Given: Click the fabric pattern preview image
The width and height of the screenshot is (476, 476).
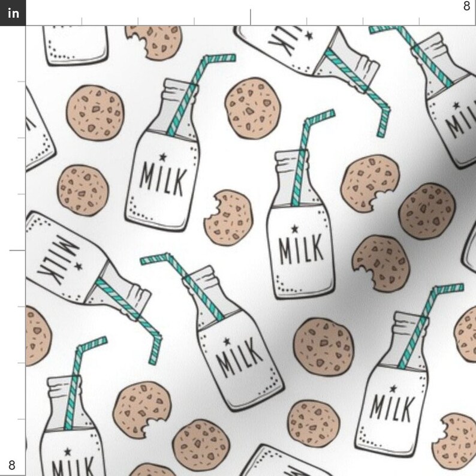Looking at the screenshot, I should coord(251,251).
